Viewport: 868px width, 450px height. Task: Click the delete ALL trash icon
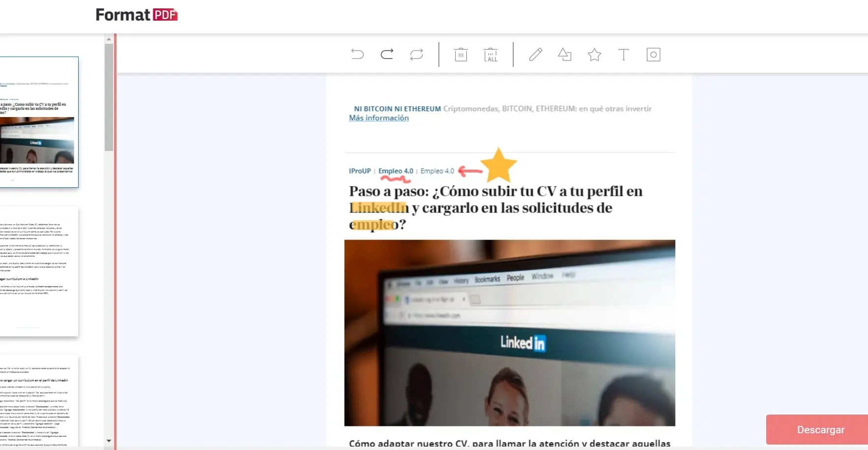click(491, 55)
